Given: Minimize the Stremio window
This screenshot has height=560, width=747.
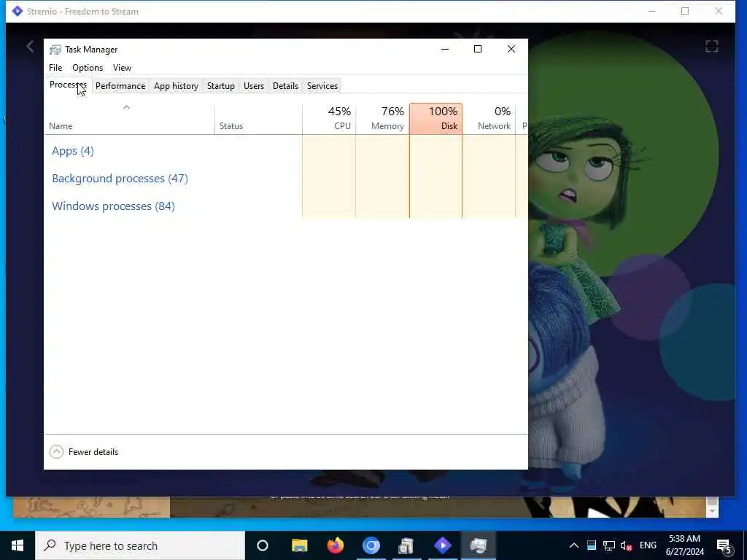Looking at the screenshot, I should point(652,12).
